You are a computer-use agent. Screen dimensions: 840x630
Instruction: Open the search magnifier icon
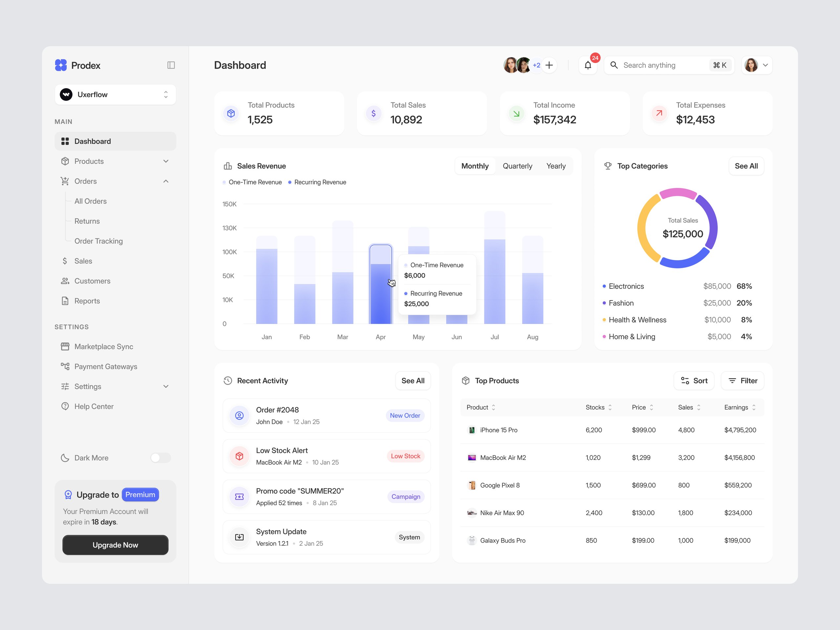click(x=614, y=65)
